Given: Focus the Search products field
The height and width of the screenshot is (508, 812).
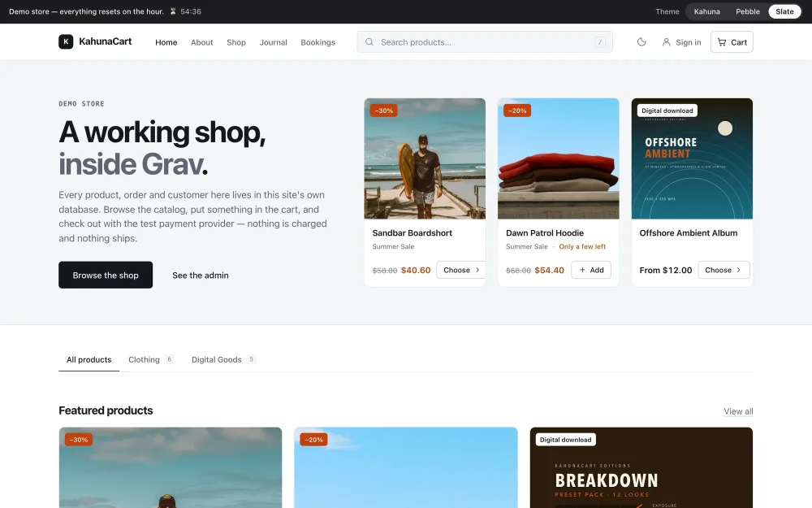Looking at the screenshot, I should pyautogui.click(x=485, y=42).
